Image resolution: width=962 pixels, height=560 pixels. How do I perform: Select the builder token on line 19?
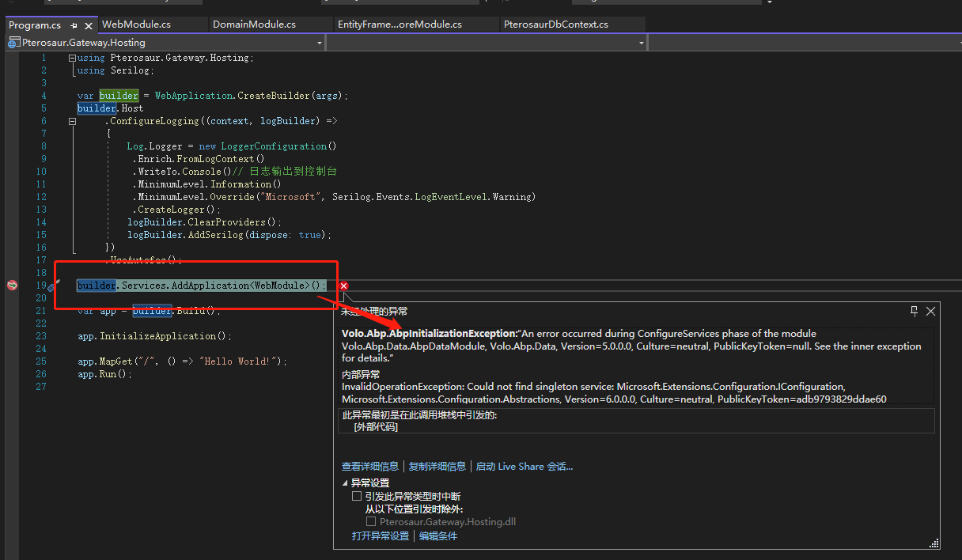point(95,285)
